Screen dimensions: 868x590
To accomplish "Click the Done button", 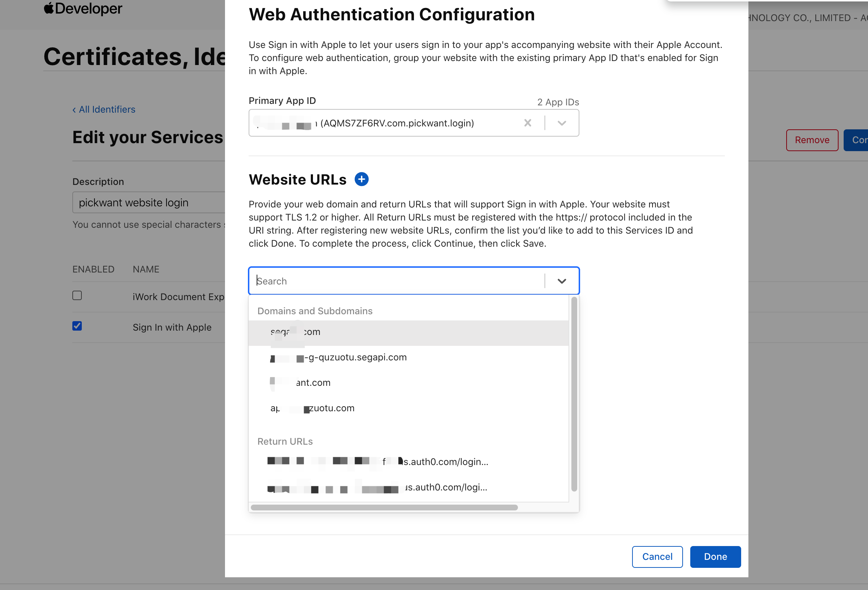I will (715, 556).
